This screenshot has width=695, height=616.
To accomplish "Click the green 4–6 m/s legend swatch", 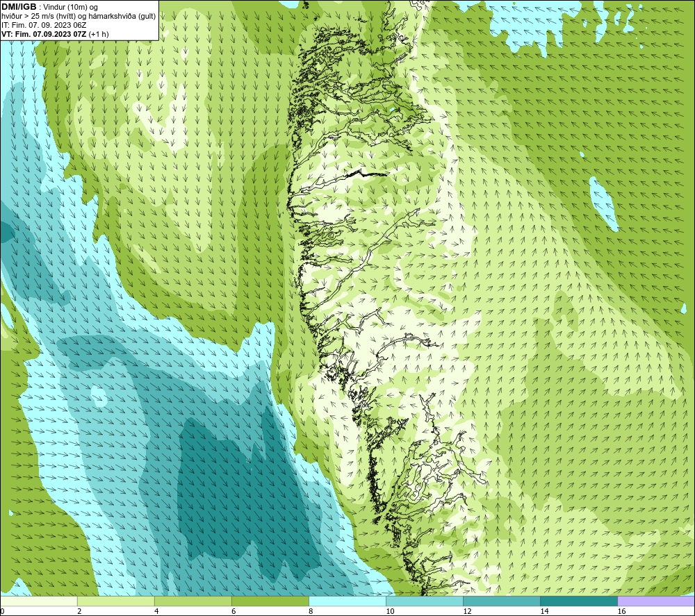I will [193, 601].
